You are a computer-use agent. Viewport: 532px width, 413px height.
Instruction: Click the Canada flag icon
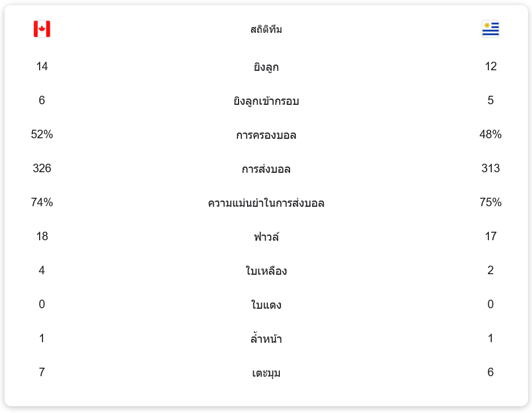click(42, 29)
